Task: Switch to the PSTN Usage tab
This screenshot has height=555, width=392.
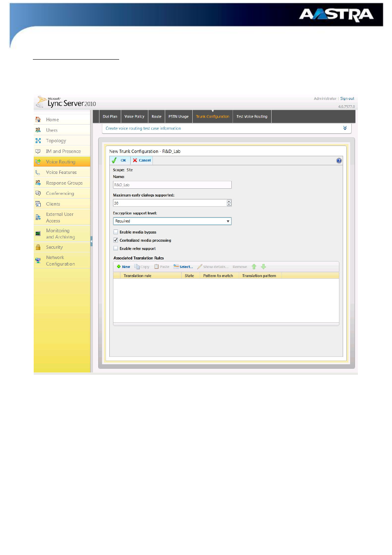Action: point(178,116)
